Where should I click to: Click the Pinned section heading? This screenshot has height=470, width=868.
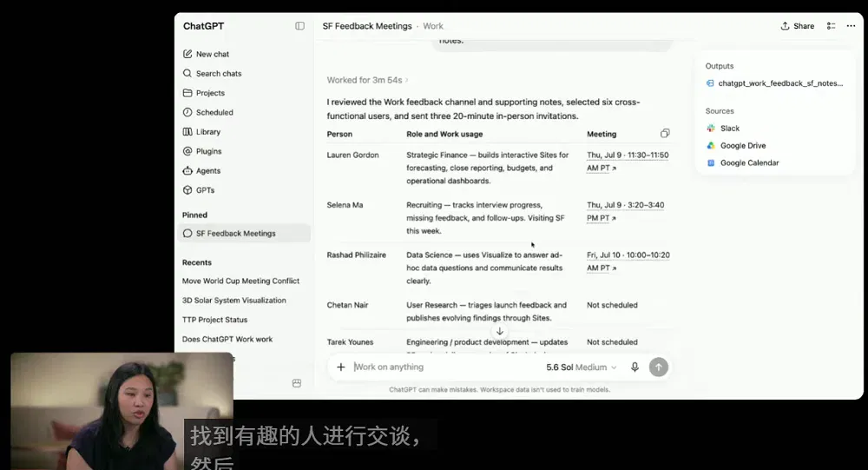pos(194,215)
